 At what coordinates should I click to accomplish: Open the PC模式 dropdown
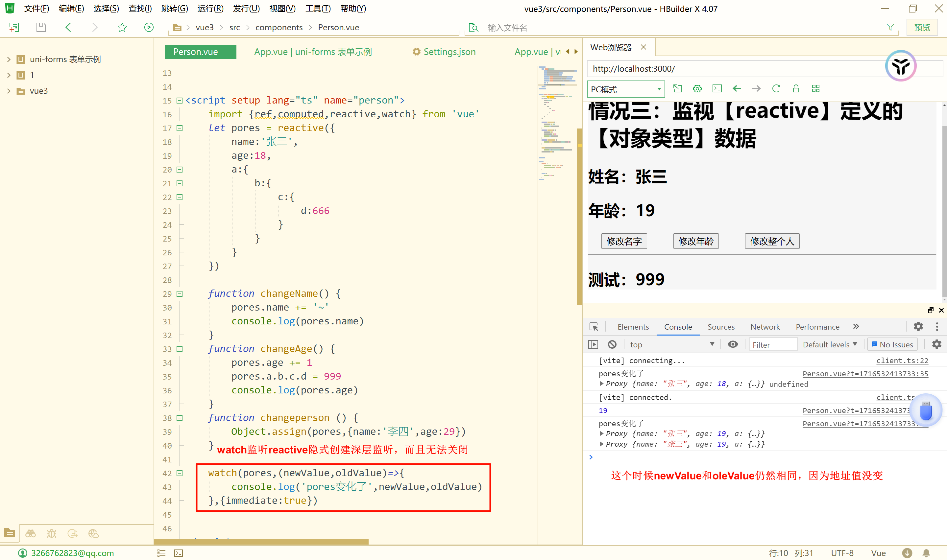[625, 89]
